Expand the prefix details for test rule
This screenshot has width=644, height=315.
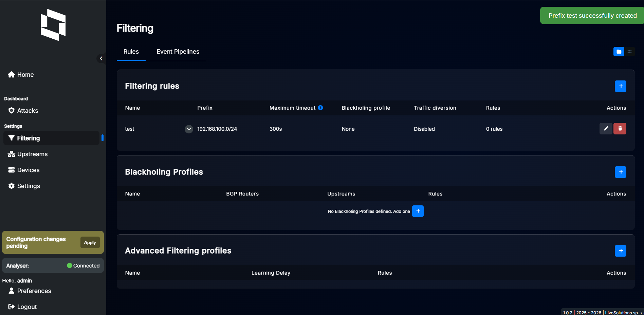pos(189,129)
